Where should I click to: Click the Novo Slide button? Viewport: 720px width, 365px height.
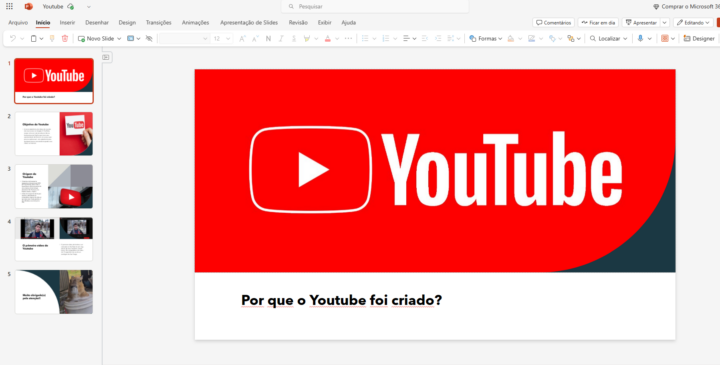coord(96,39)
